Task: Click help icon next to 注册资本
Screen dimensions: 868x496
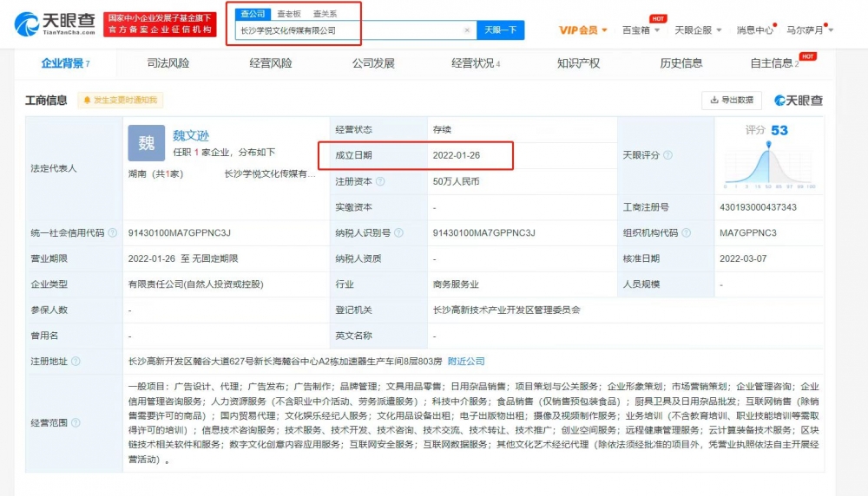Action: point(380,182)
